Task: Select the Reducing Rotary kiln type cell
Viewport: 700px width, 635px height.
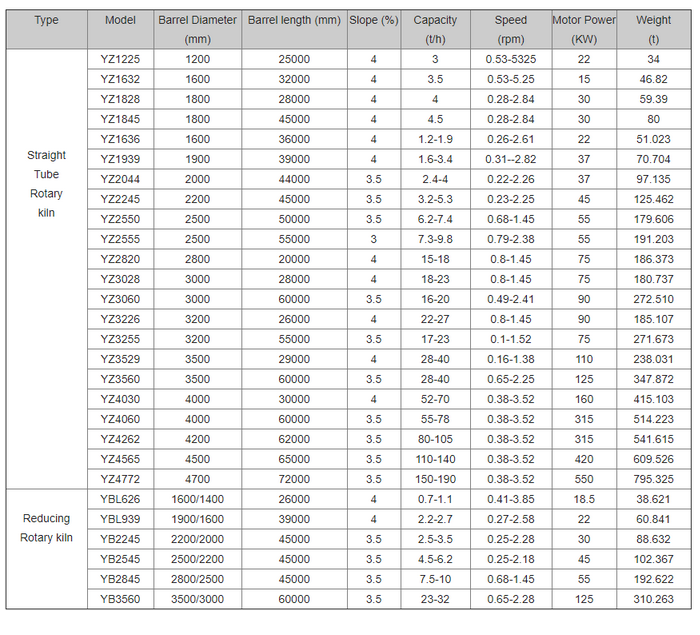Action: tap(46, 528)
